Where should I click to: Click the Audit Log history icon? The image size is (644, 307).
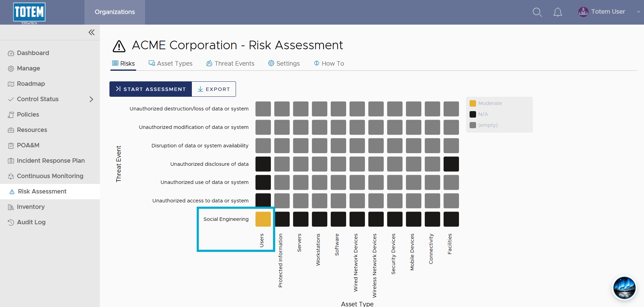[11, 223]
